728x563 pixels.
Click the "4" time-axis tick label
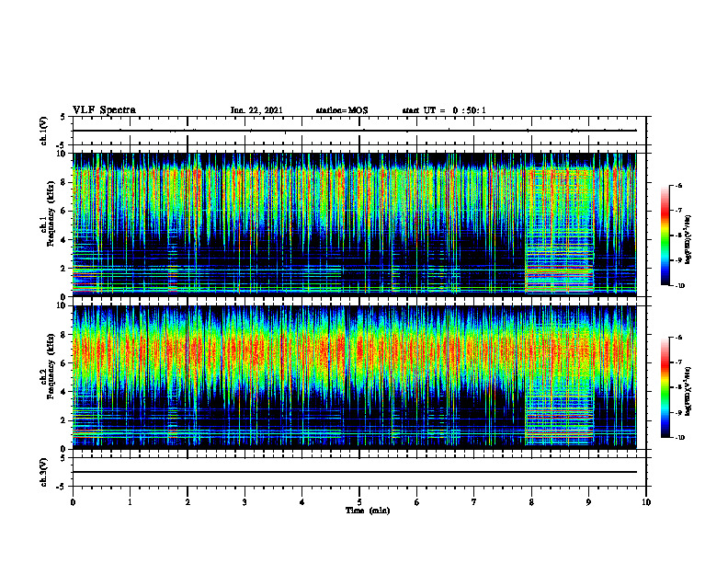point(302,501)
